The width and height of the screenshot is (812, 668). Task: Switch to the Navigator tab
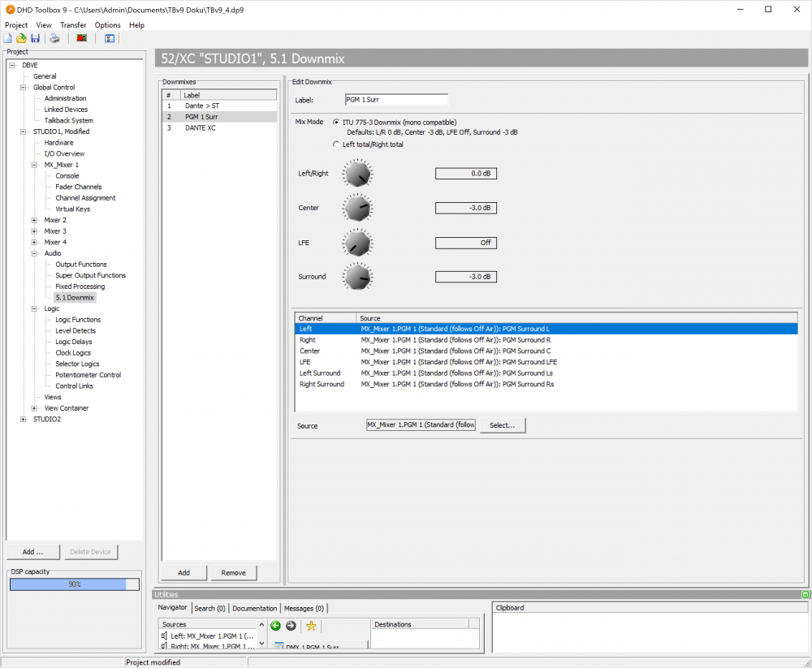click(x=172, y=607)
